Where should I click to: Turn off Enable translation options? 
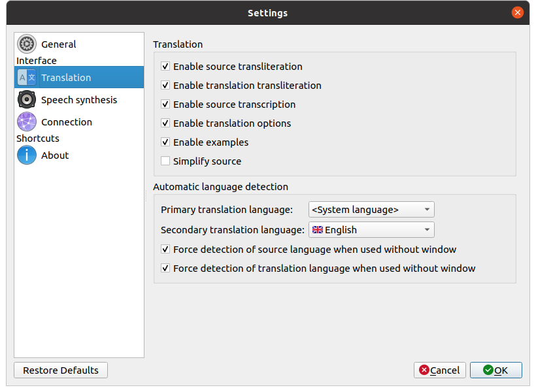click(166, 123)
